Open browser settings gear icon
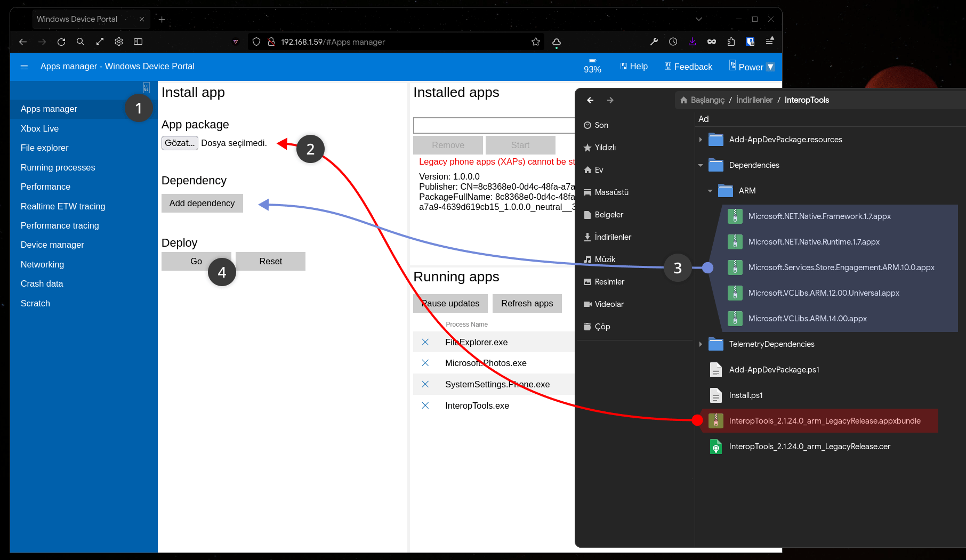 point(119,42)
